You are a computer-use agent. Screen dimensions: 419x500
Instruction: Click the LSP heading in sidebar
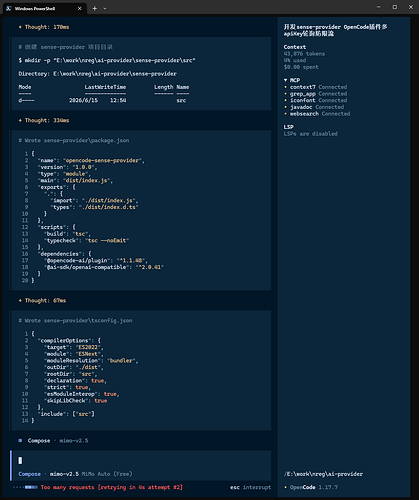pos(288,127)
